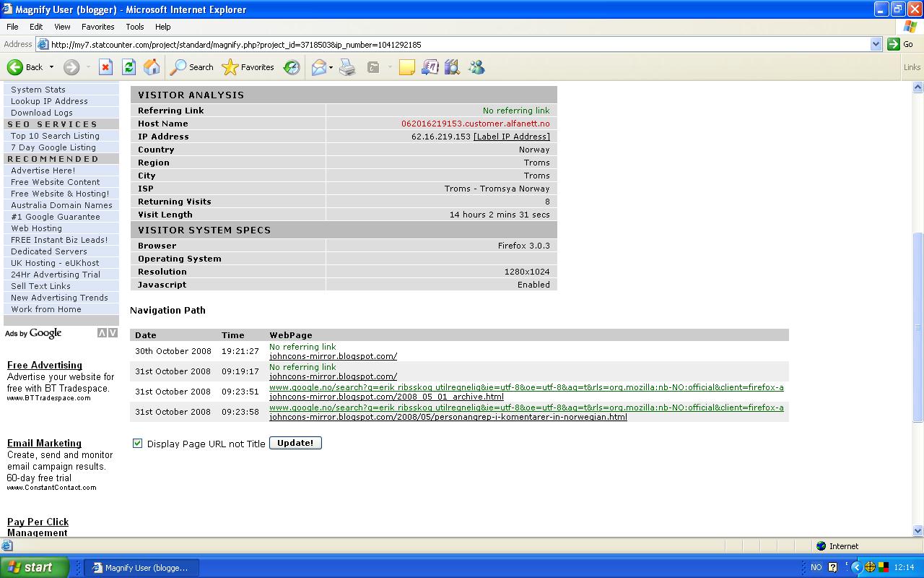Click the Web Hosting sidebar link

36,228
